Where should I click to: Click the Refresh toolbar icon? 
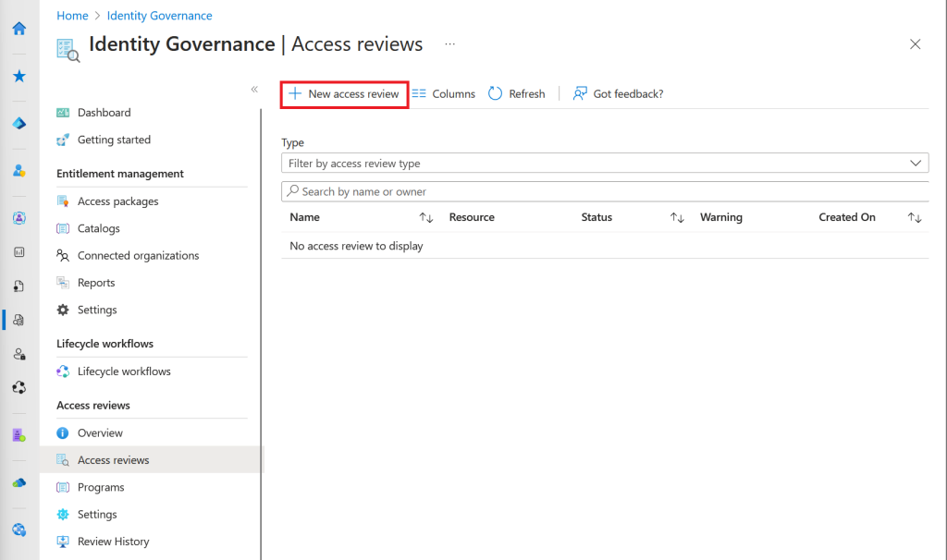coord(495,93)
